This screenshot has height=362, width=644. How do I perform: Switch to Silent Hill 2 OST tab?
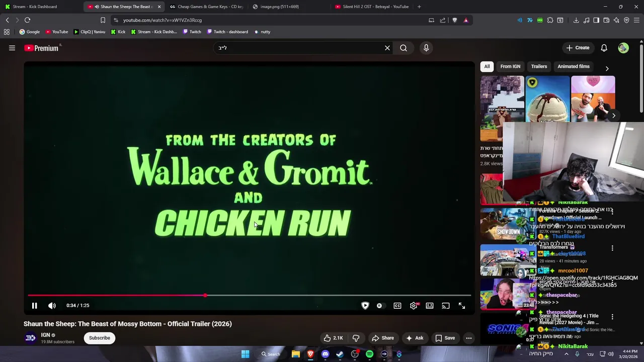click(371, 7)
